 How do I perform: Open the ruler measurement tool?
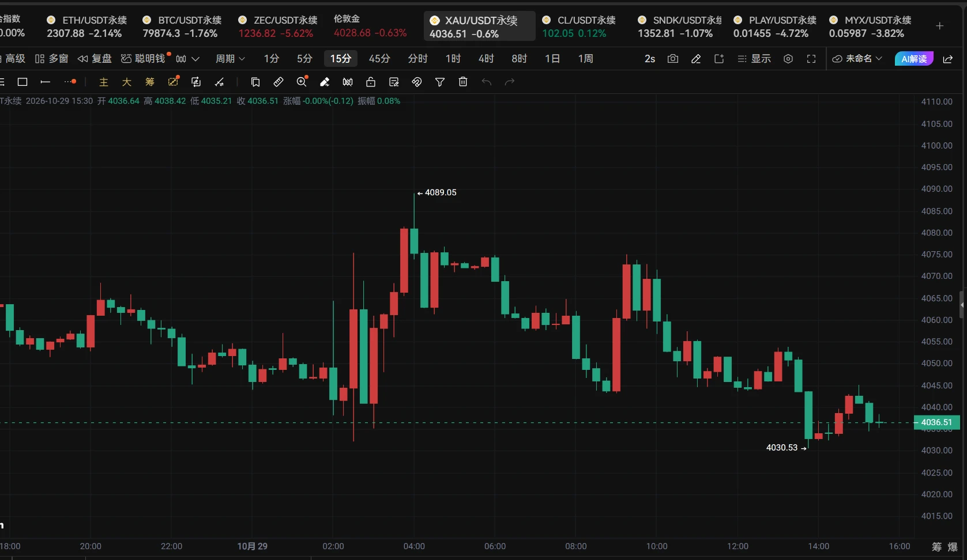[x=279, y=82]
